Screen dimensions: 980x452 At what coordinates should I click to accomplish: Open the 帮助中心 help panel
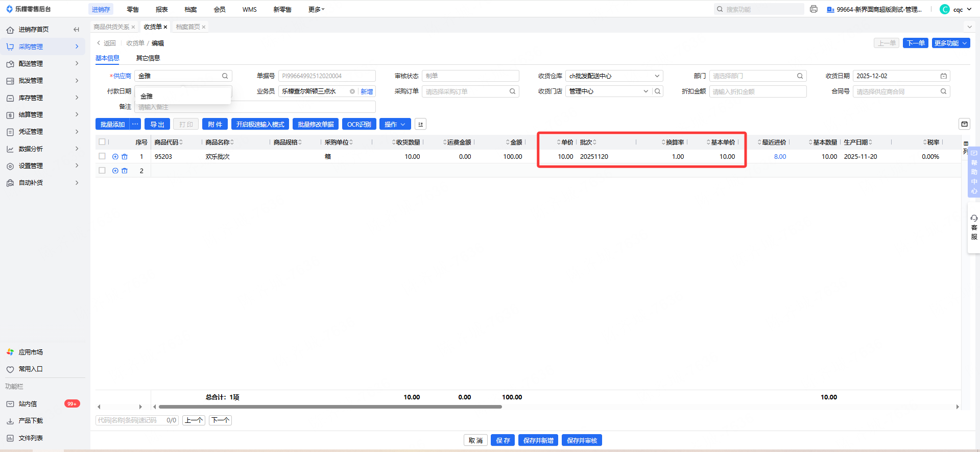point(974,173)
